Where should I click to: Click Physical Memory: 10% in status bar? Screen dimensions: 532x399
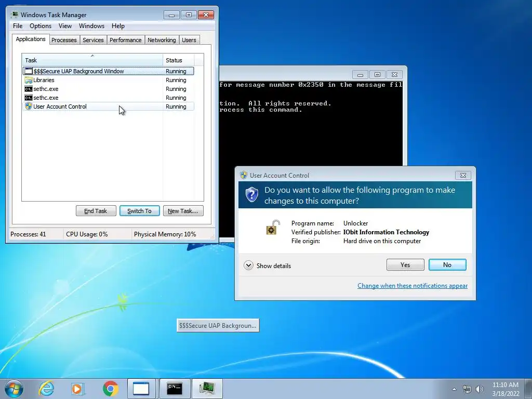(x=165, y=234)
